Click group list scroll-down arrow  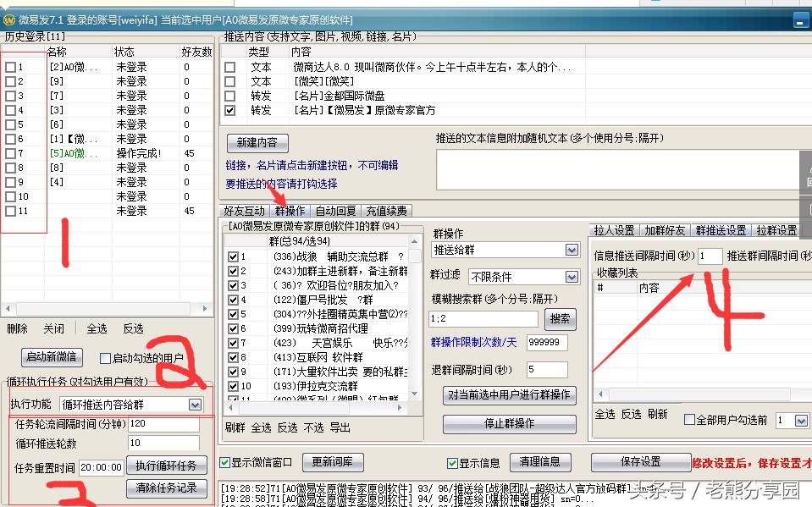tap(414, 394)
